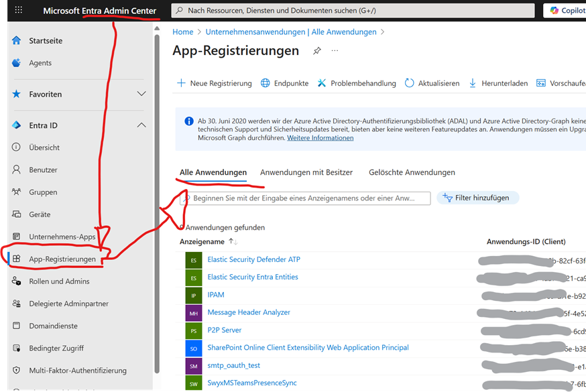The height and width of the screenshot is (392, 586).
Task: Go to Home breadcrumb link
Action: coord(183,32)
